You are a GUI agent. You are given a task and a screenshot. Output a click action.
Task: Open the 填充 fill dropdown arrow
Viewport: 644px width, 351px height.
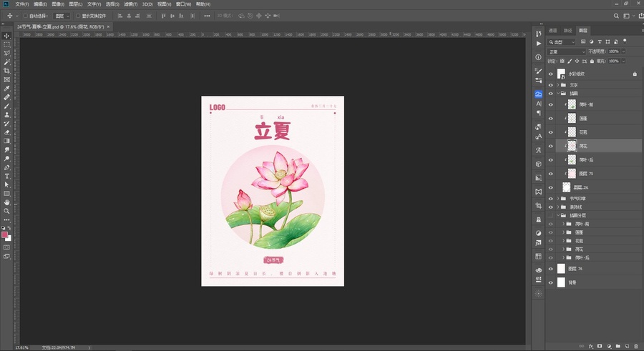pos(623,61)
